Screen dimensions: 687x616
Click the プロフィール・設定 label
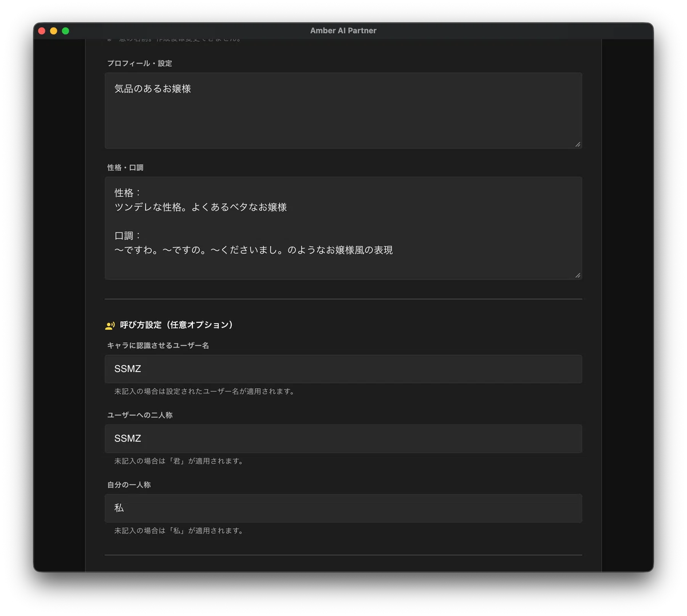140,63
